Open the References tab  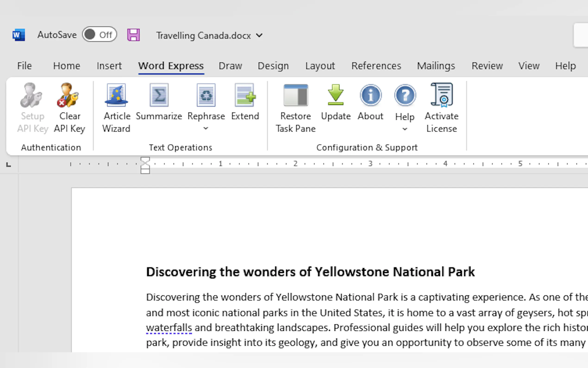pos(376,66)
